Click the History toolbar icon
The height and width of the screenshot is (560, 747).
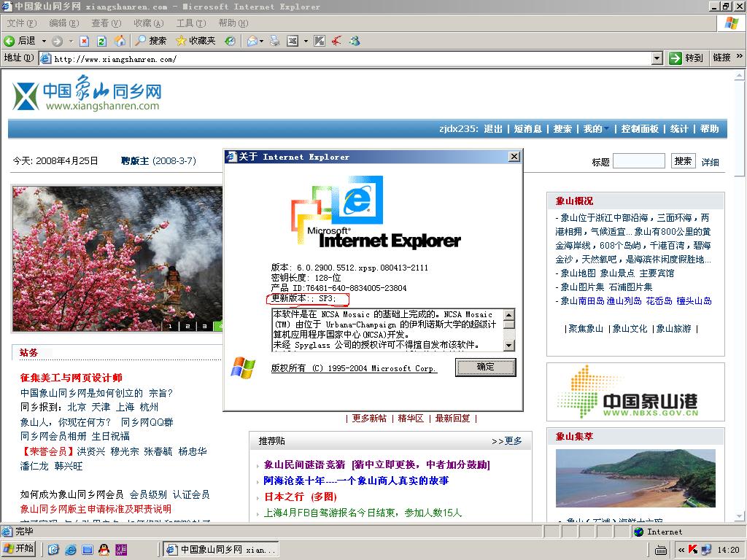click(230, 41)
